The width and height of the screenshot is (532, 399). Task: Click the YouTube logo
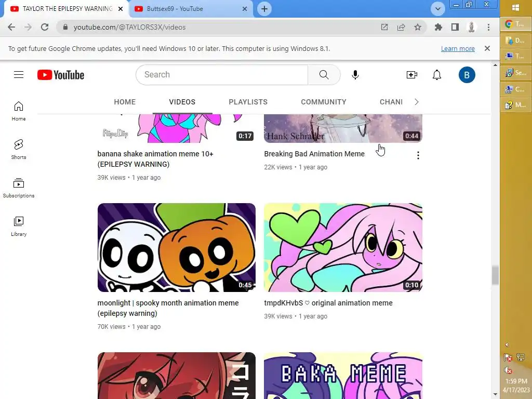[61, 75]
